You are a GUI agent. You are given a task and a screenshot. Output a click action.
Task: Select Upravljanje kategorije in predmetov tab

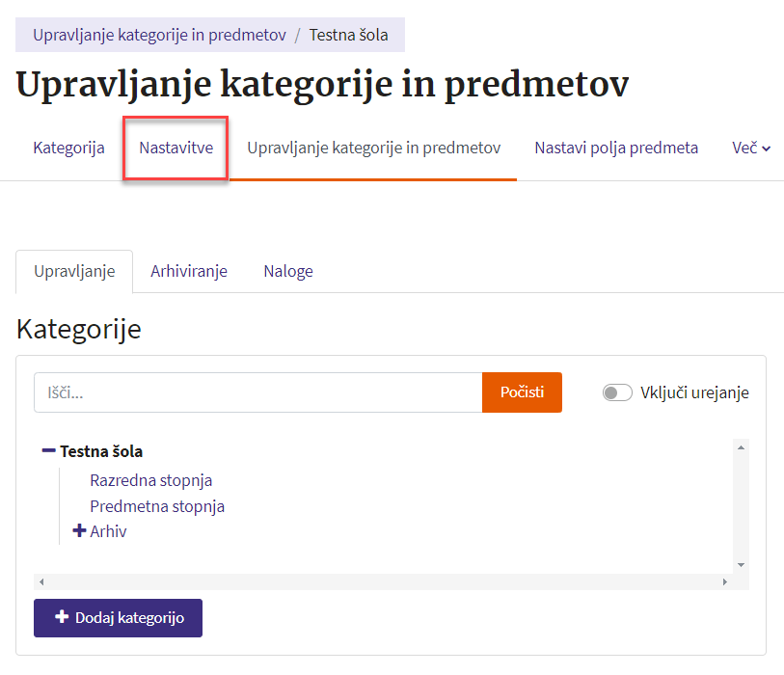point(374,148)
